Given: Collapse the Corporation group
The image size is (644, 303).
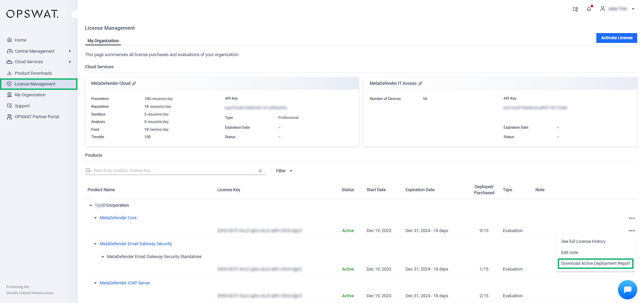Looking at the screenshot, I should tap(91, 205).
